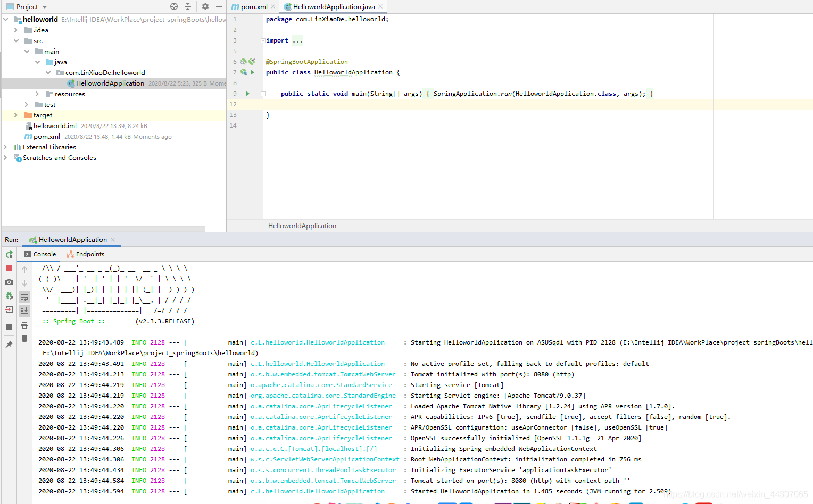Click c.L.helloworld.HelloworldApplication logger in first log line
Image resolution: width=813 pixels, height=504 pixels.
(318, 342)
